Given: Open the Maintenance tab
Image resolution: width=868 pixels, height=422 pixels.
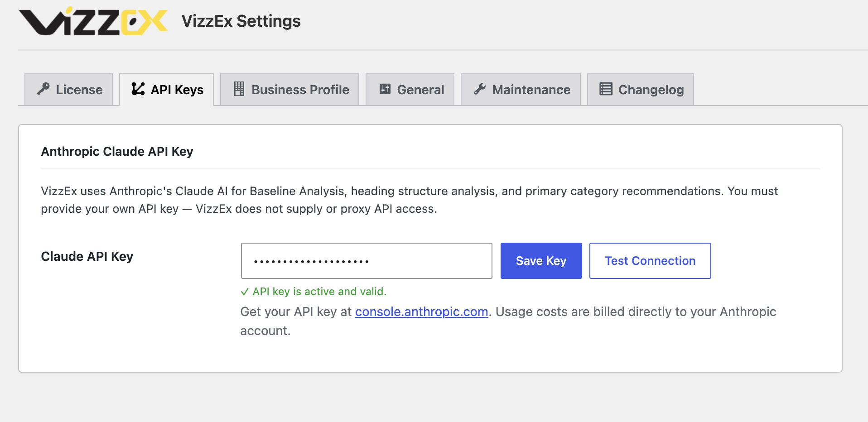Looking at the screenshot, I should tap(521, 90).
